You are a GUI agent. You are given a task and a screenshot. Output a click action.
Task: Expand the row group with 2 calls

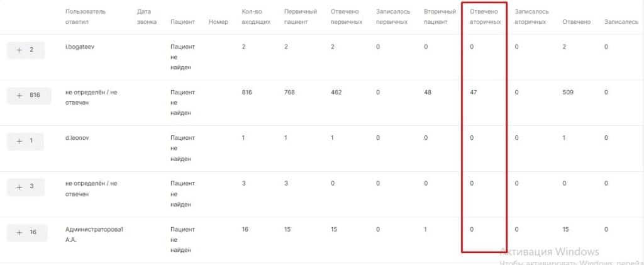[x=26, y=50]
